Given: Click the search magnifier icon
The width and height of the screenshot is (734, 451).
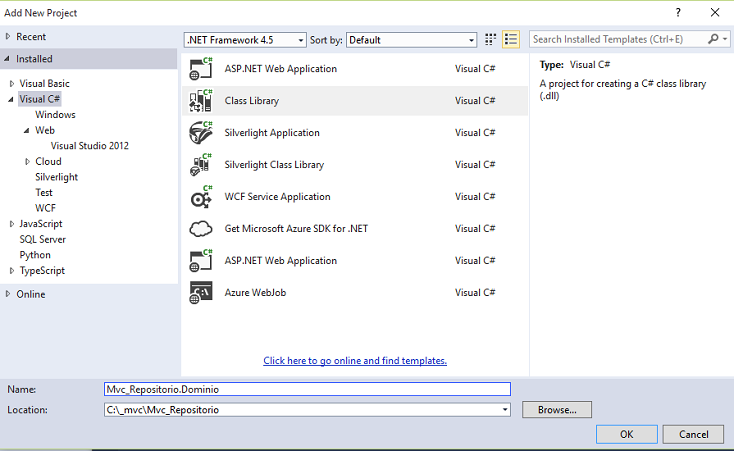Looking at the screenshot, I should pos(713,39).
